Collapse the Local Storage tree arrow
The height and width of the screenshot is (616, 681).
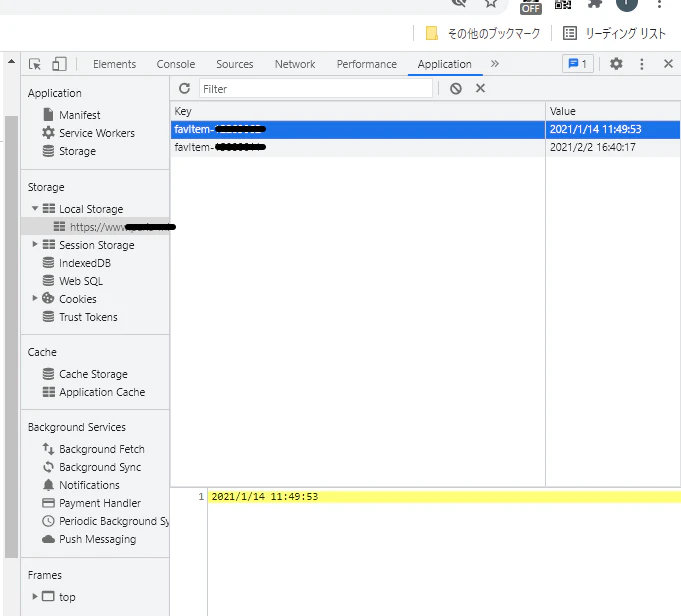coord(35,209)
